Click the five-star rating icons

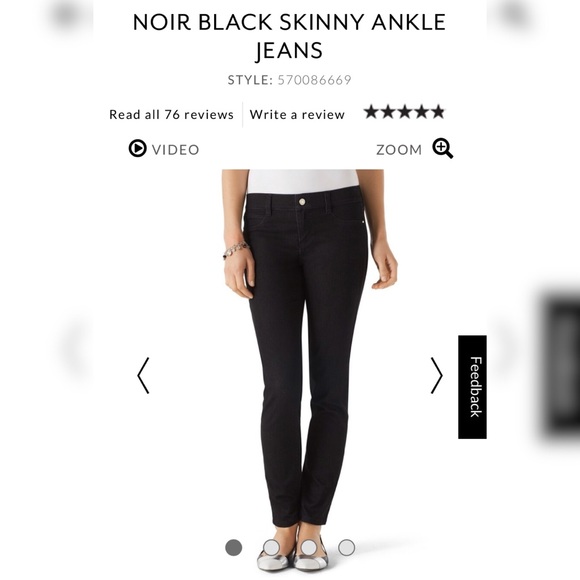click(404, 112)
